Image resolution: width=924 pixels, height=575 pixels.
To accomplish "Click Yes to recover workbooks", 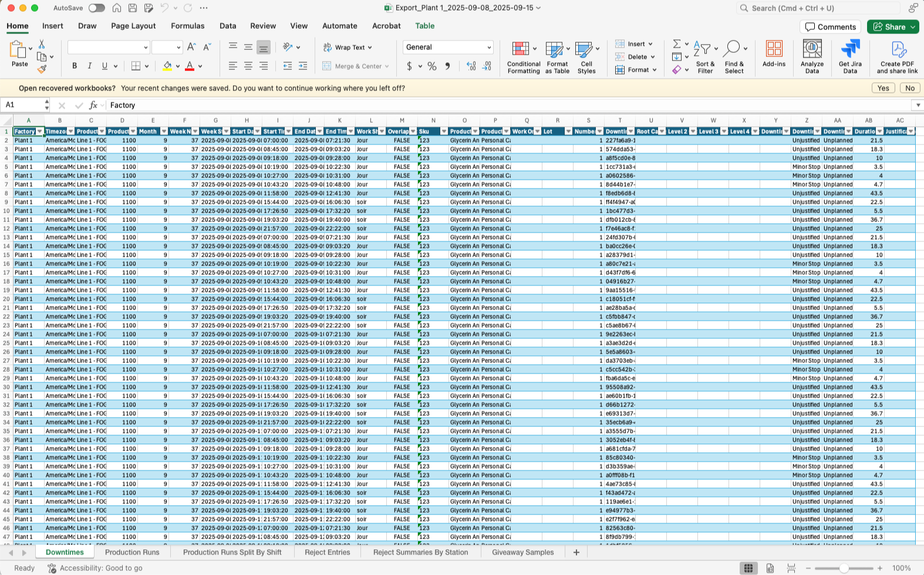I will 883,88.
